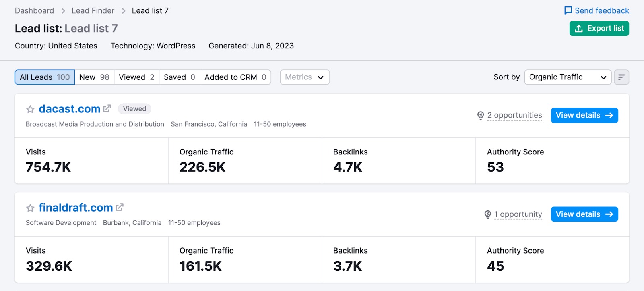Screen dimensions: 644x291
Task: Click lightbulb icon beside 1 opportunity
Action: point(488,214)
